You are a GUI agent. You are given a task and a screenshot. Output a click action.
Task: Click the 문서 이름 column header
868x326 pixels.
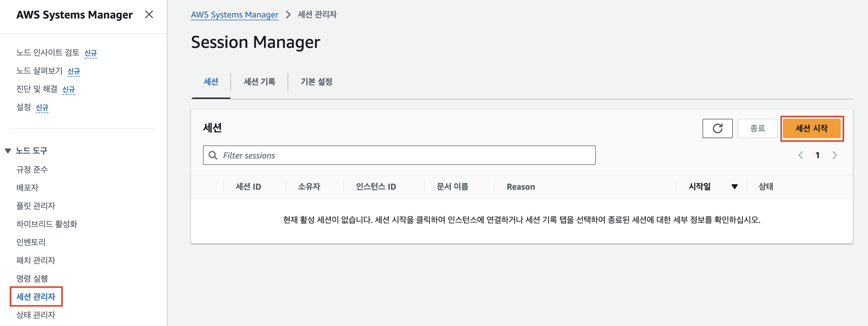[x=452, y=187]
